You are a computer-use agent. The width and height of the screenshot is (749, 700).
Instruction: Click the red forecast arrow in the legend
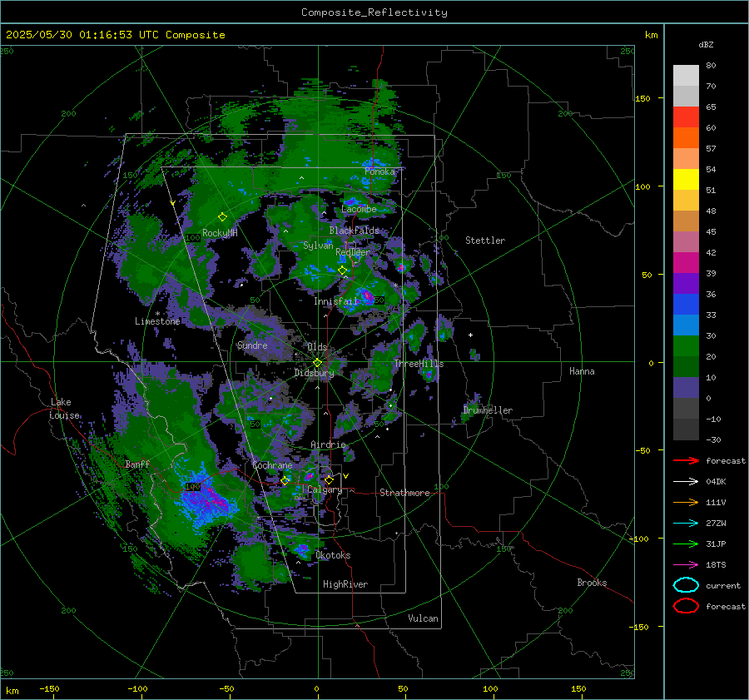point(686,460)
